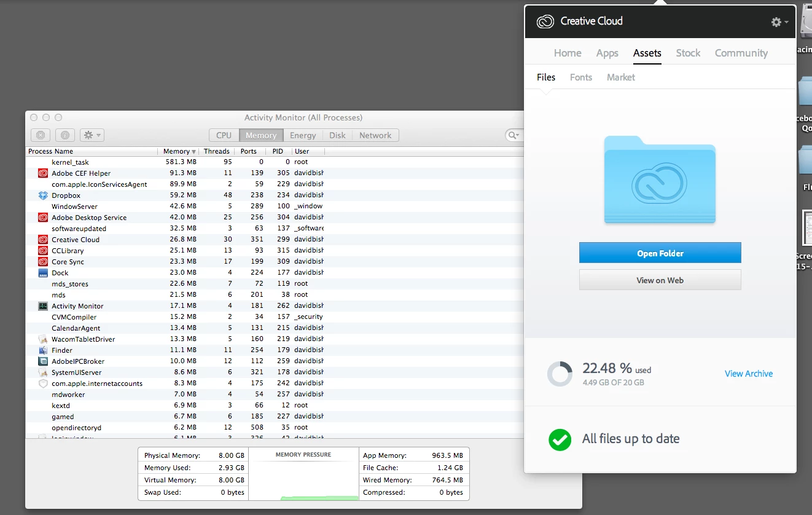Click the Adobe CEF Helper process icon
The height and width of the screenshot is (515, 812).
(x=43, y=173)
